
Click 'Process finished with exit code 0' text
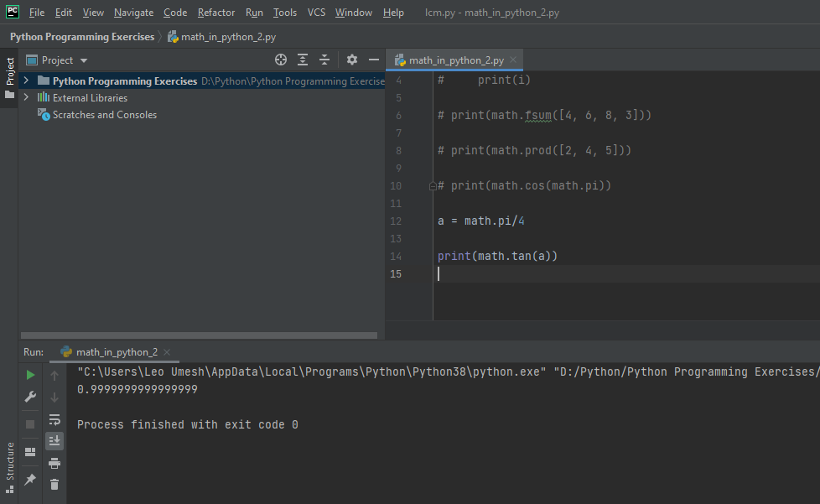click(x=187, y=424)
